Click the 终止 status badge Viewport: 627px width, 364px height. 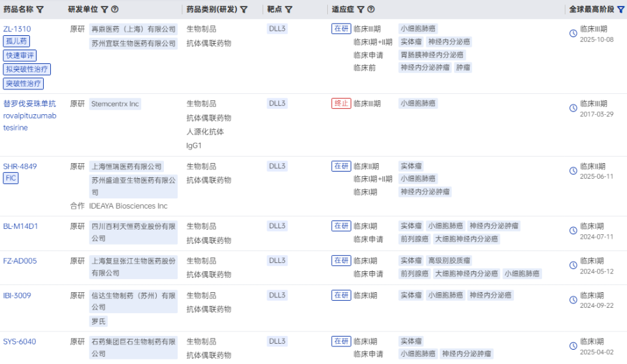click(341, 103)
